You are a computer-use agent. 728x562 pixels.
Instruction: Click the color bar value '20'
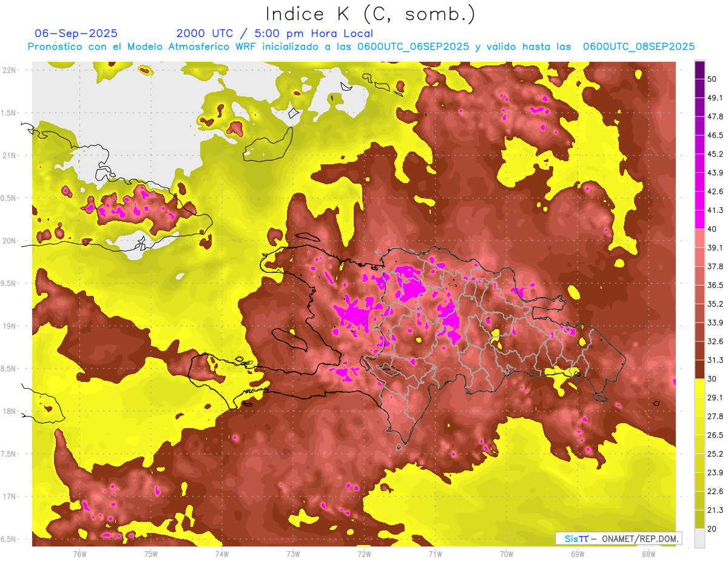[712, 529]
